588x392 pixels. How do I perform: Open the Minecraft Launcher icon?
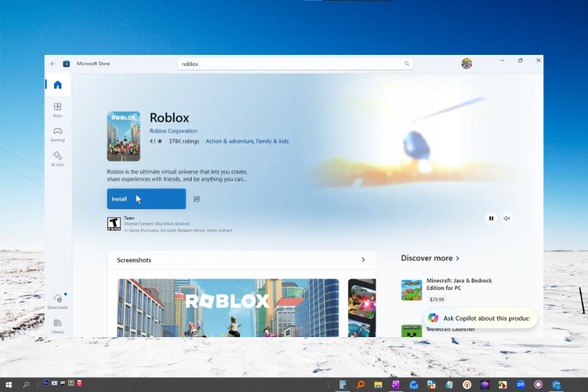(412, 331)
